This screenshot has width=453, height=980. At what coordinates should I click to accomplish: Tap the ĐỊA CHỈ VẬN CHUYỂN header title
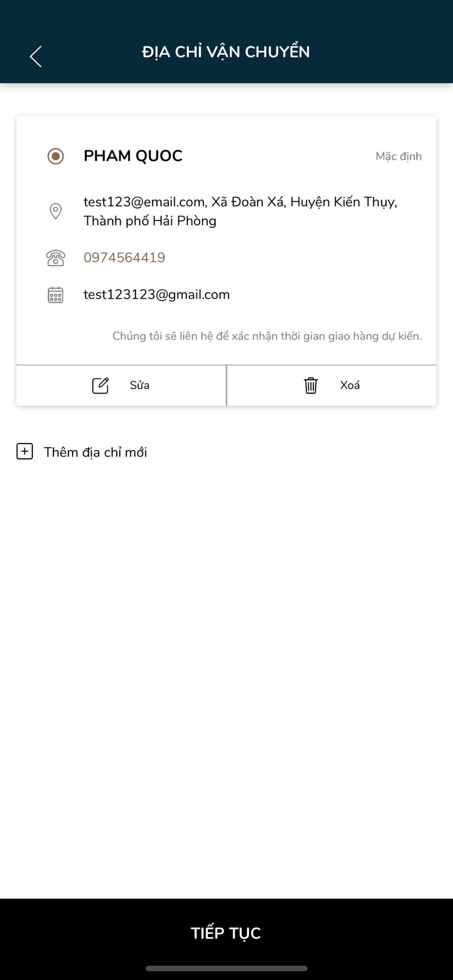tap(226, 52)
